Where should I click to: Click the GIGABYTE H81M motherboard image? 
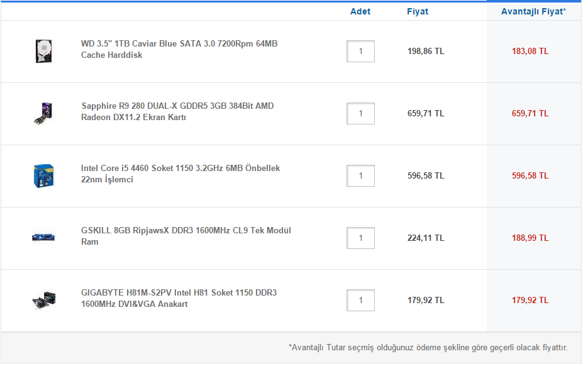[43, 300]
